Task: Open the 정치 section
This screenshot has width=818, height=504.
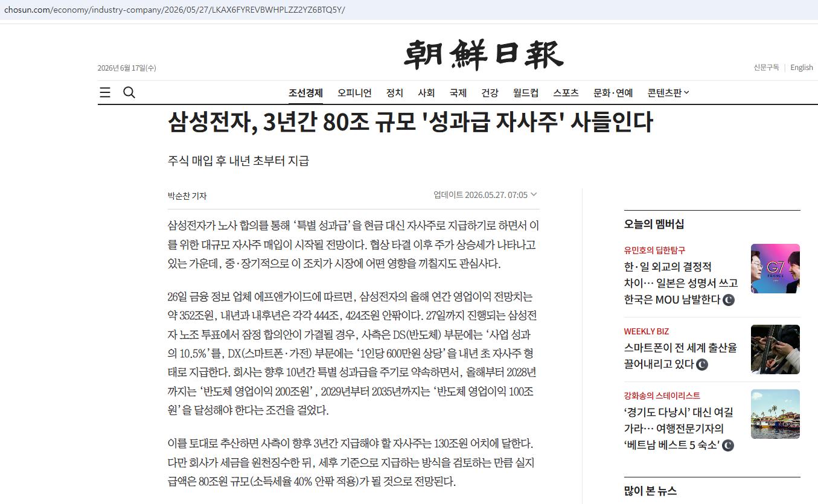Action: tap(395, 93)
